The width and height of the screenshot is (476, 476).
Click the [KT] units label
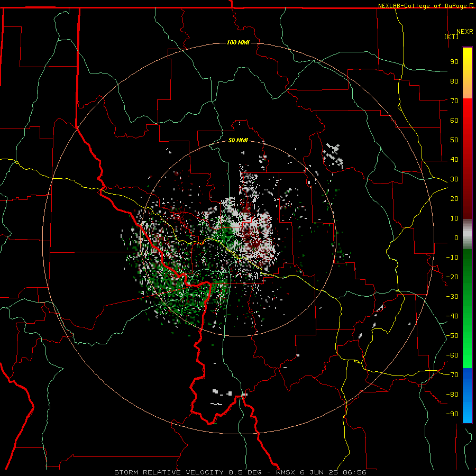(x=452, y=36)
